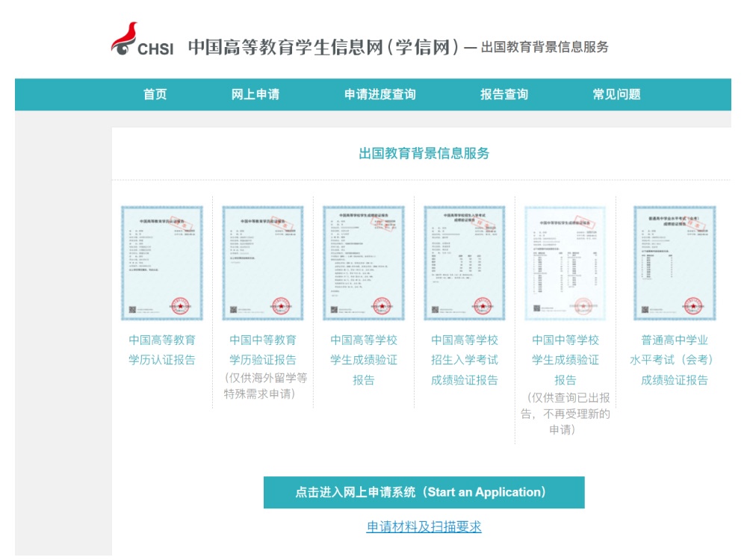Click the 仅供查询已出报告 note text
Screen dimensions: 747x560
click(565, 414)
